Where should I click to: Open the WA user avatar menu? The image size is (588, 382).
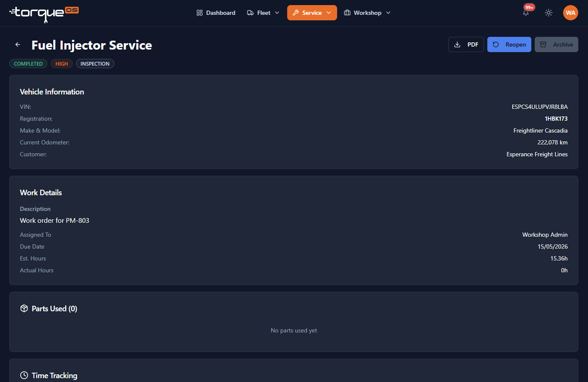(x=571, y=13)
